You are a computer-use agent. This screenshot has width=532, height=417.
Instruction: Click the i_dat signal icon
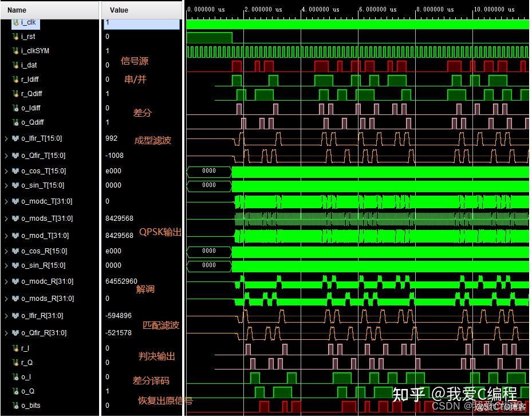pyautogui.click(x=15, y=65)
